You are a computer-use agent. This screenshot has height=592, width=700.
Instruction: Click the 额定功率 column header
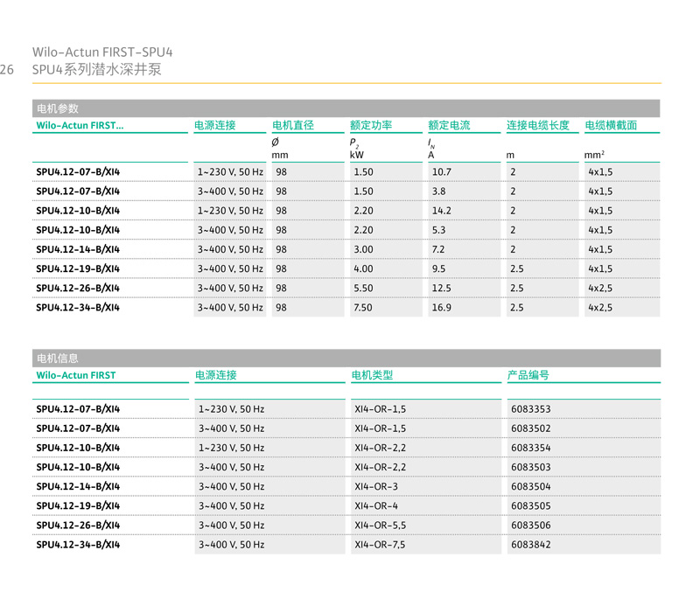click(371, 126)
